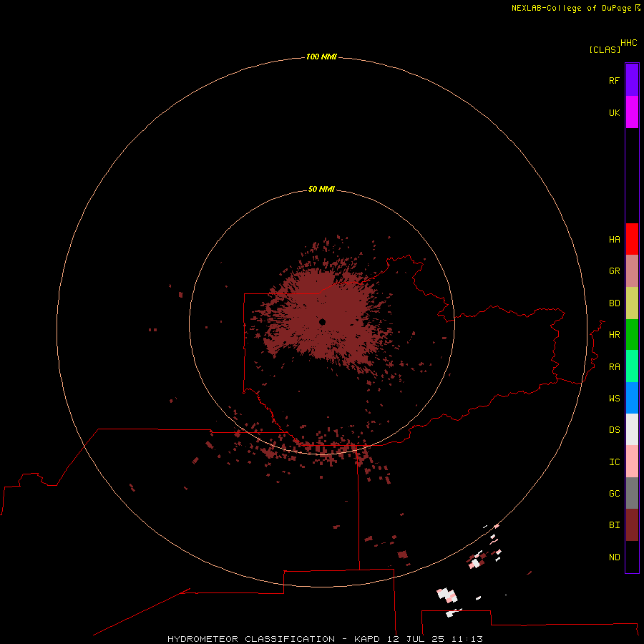Pick the HR green legend swatch
Image resolution: width=644 pixels, height=644 pixels.
pyautogui.click(x=632, y=335)
